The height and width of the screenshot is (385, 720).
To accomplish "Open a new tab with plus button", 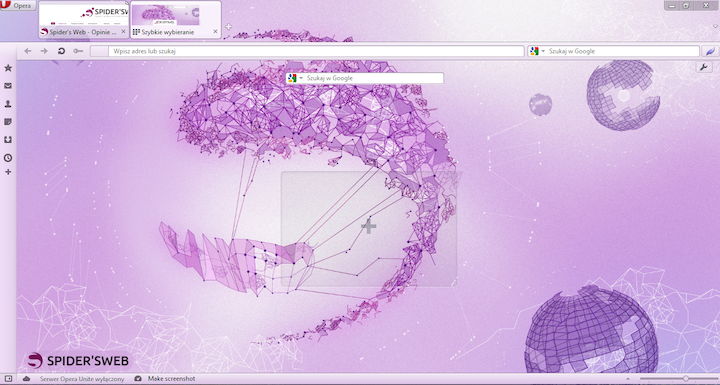I will click(x=228, y=27).
